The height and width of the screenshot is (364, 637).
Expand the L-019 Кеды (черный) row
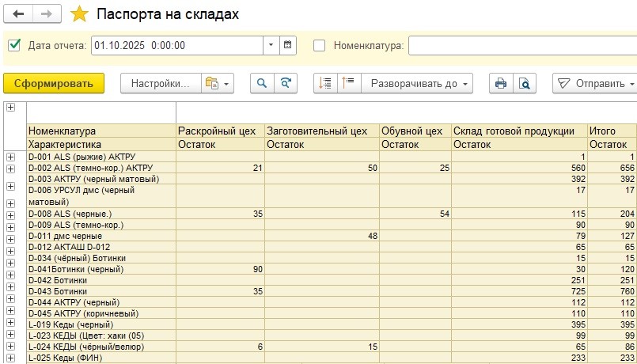[10, 324]
